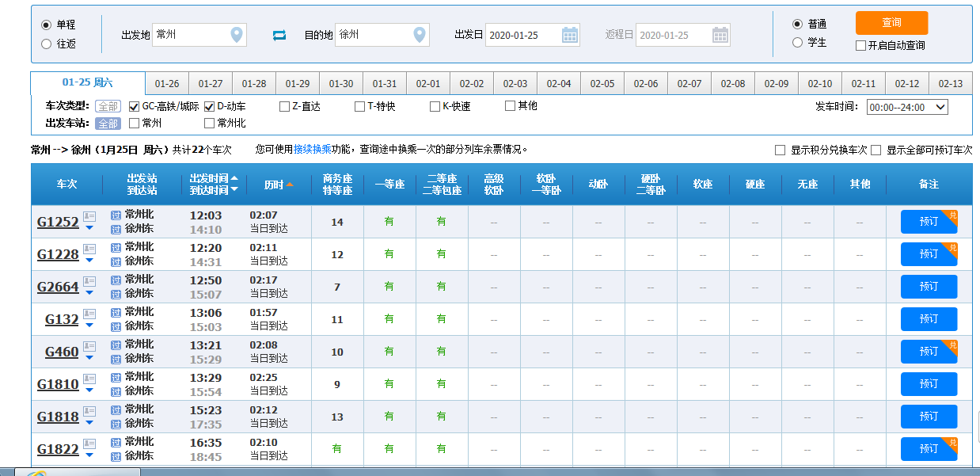Click 商务座 count 14 for G1252

[x=337, y=222]
